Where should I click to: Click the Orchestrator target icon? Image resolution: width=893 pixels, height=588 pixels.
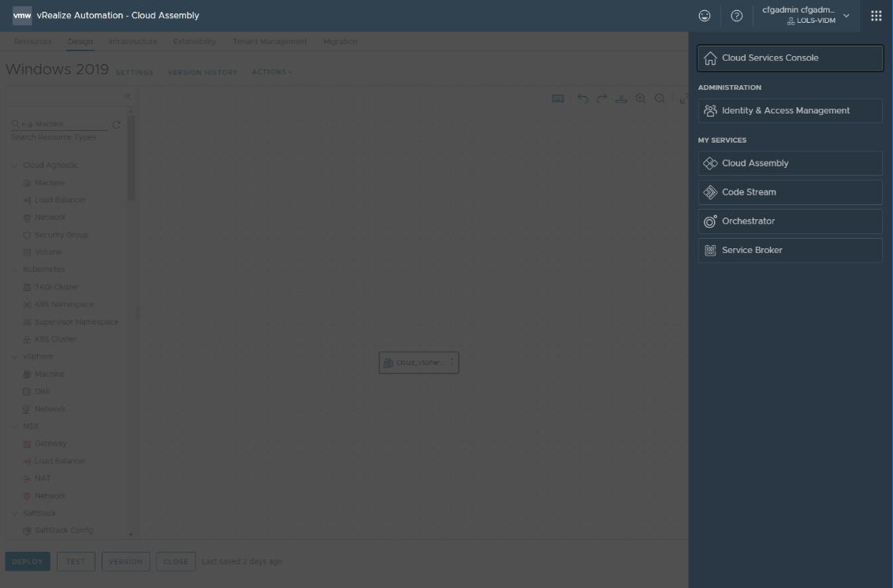pyautogui.click(x=710, y=221)
